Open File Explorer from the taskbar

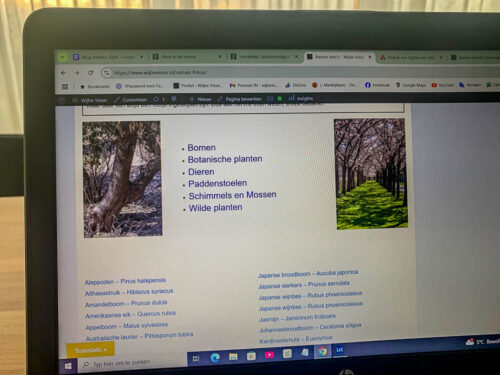click(233, 357)
